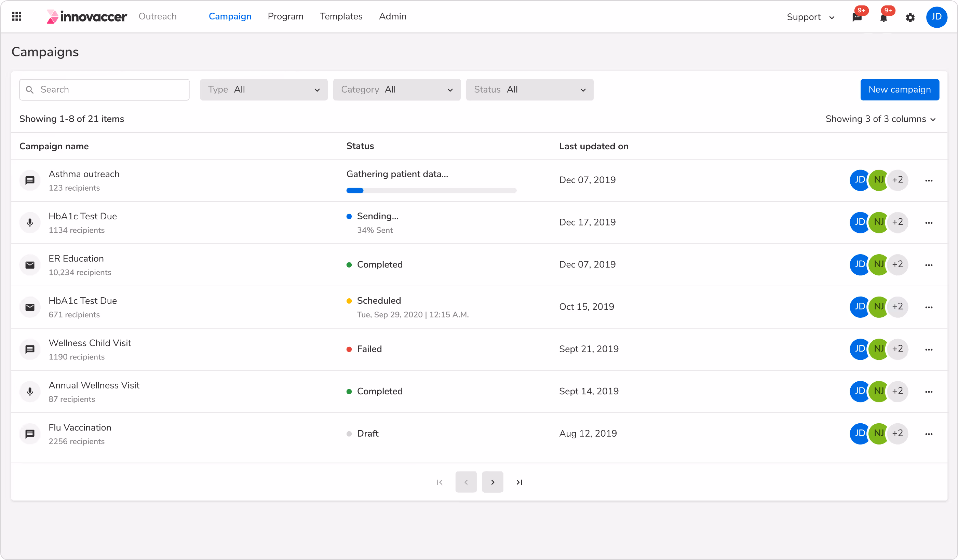This screenshot has width=958, height=560.
Task: Open the Support dropdown menu
Action: [810, 17]
